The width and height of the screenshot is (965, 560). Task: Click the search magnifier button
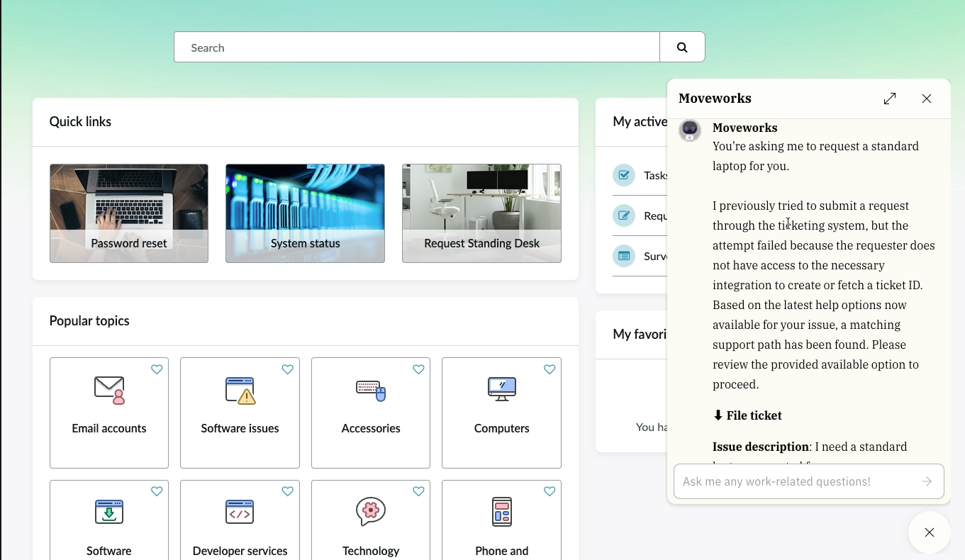point(682,47)
